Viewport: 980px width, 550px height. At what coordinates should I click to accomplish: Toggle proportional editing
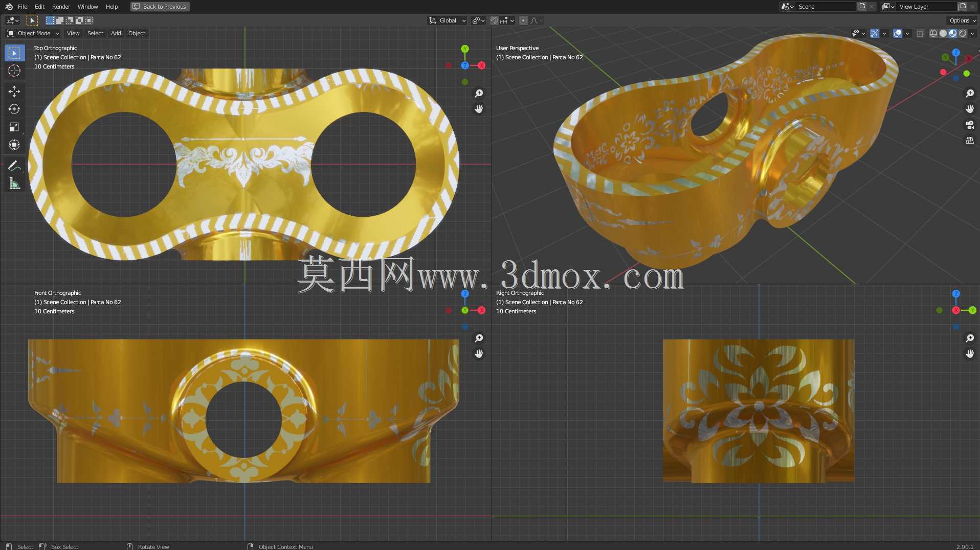click(x=523, y=20)
